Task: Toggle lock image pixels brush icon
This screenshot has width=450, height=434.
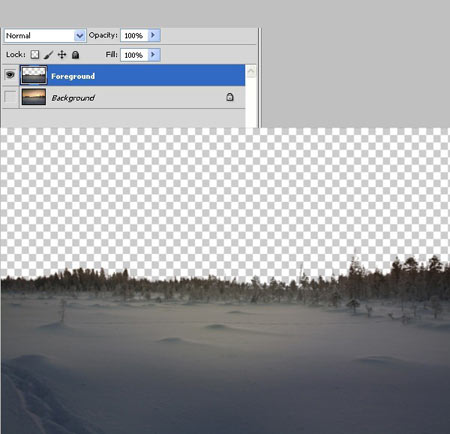Action: (48, 55)
